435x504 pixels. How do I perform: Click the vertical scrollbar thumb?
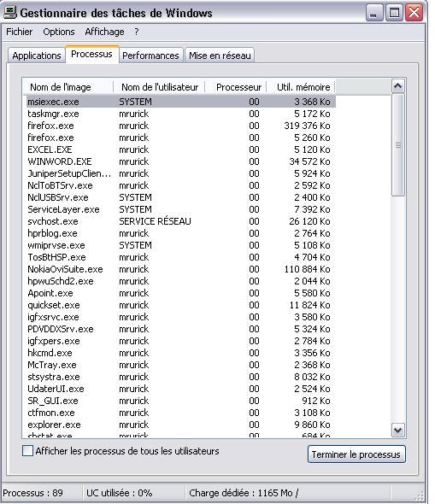[x=397, y=144]
